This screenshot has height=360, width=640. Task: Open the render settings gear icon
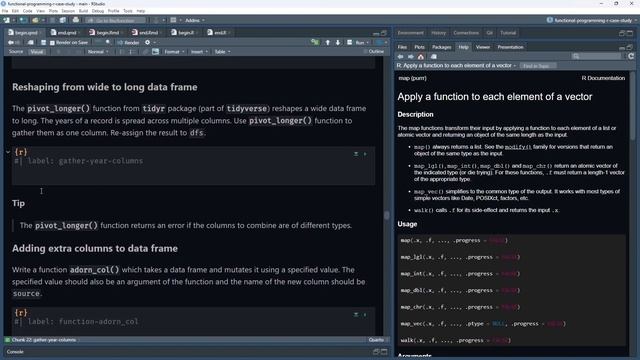[148, 42]
